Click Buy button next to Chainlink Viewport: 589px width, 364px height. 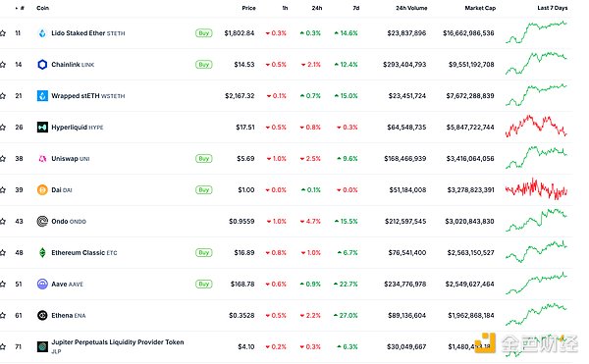[204, 65]
